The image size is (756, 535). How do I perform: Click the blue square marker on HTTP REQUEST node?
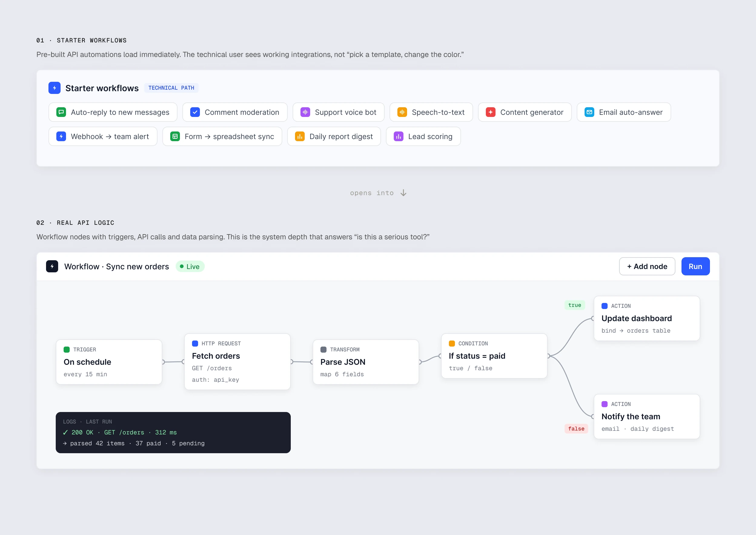(x=195, y=344)
